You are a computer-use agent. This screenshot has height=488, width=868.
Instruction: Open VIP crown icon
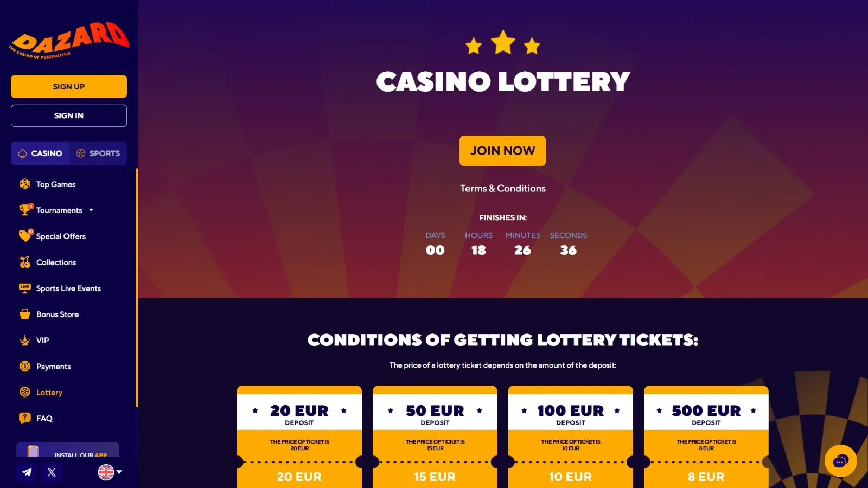tap(25, 341)
